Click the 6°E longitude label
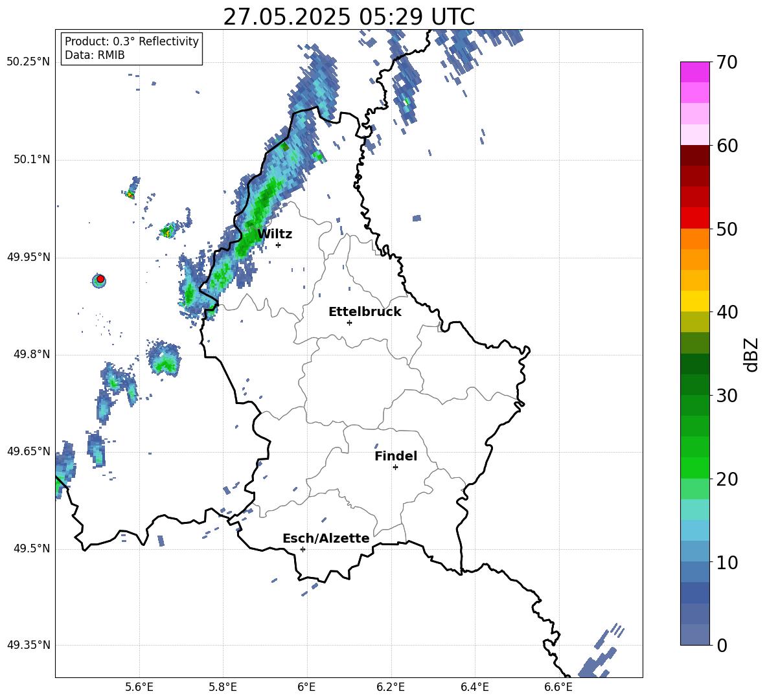This screenshot has width=767, height=700. (x=306, y=687)
